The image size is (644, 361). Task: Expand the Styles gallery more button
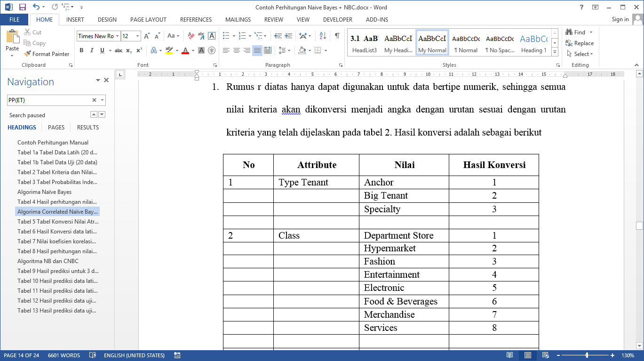click(x=555, y=51)
